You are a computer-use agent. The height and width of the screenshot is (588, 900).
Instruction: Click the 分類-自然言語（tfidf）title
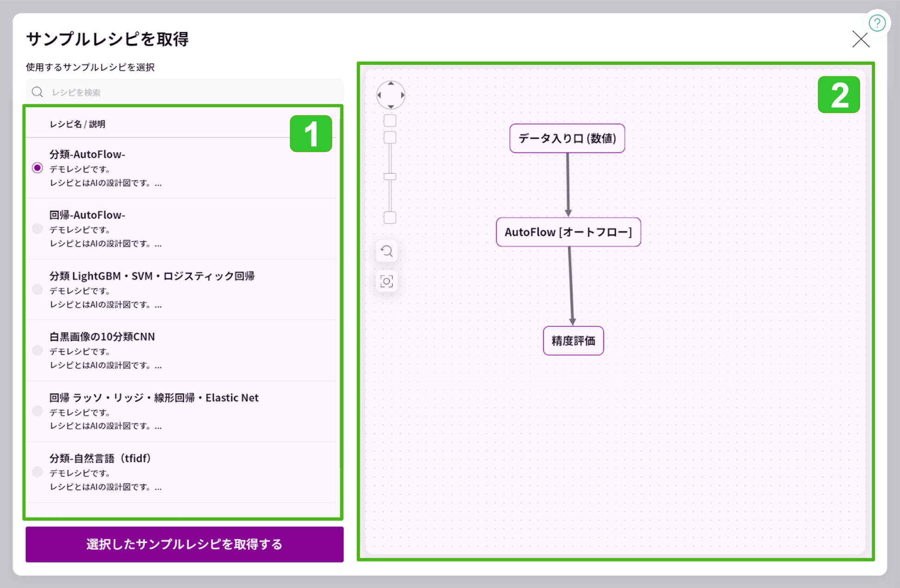pos(100,458)
